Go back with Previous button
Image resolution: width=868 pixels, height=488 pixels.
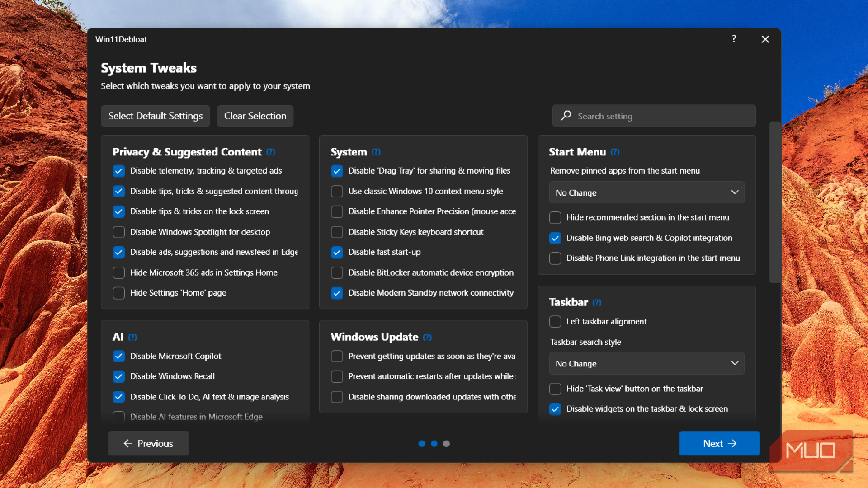tap(148, 443)
